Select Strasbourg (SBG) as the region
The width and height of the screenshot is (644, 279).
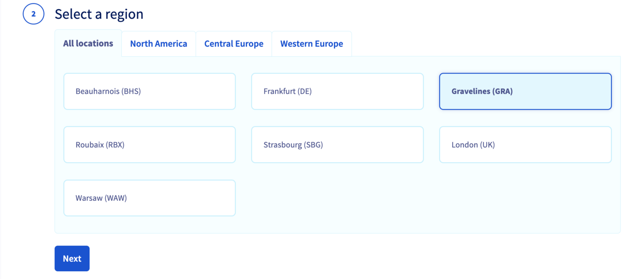click(x=337, y=145)
